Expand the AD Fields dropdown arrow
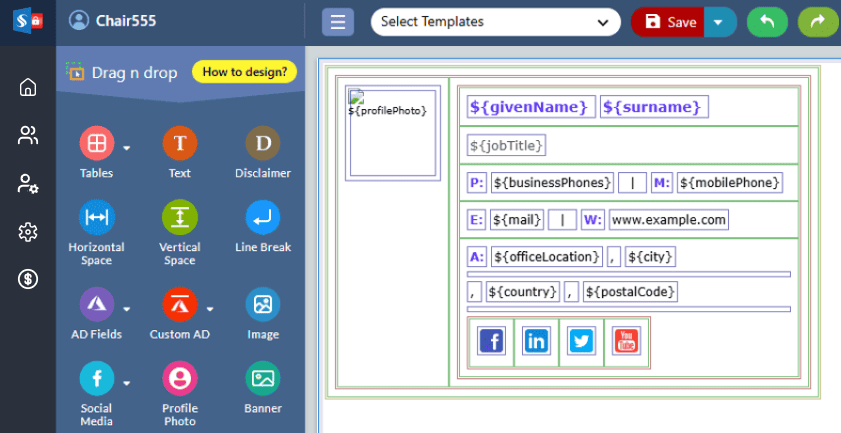 click(x=127, y=308)
